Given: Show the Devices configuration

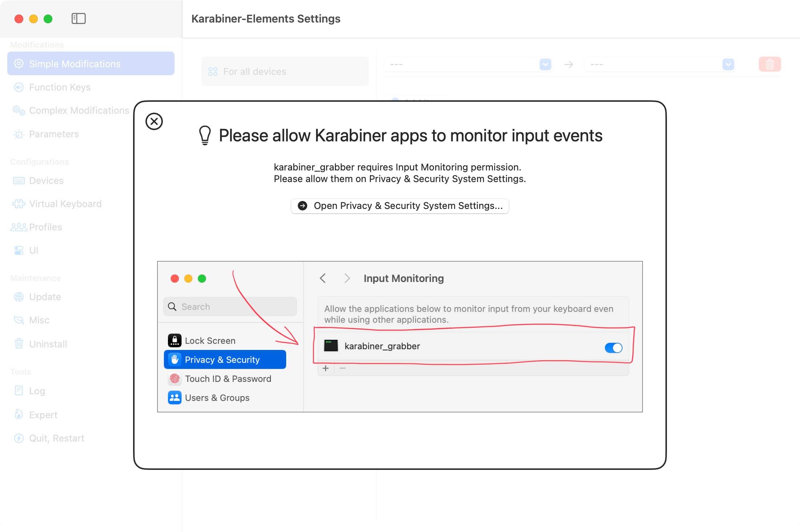Looking at the screenshot, I should tap(46, 181).
